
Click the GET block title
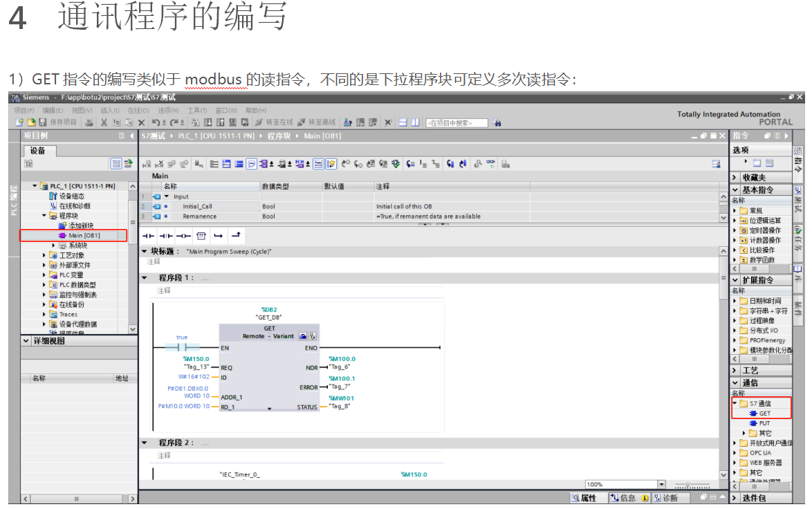tap(270, 328)
